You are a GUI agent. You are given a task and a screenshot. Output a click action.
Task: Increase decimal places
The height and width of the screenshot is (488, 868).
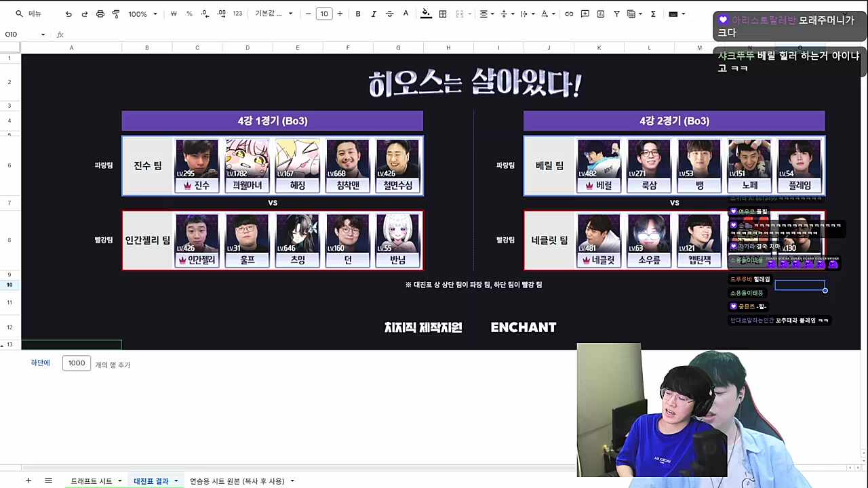[222, 14]
